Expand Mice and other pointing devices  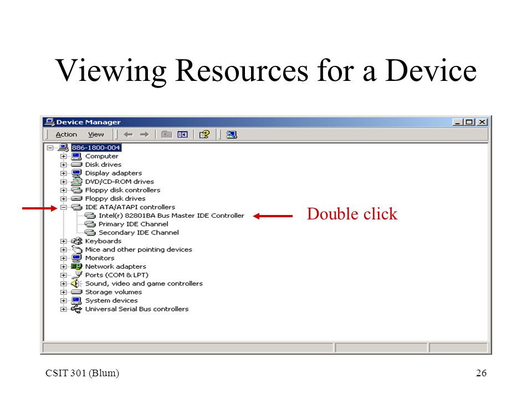(x=63, y=250)
